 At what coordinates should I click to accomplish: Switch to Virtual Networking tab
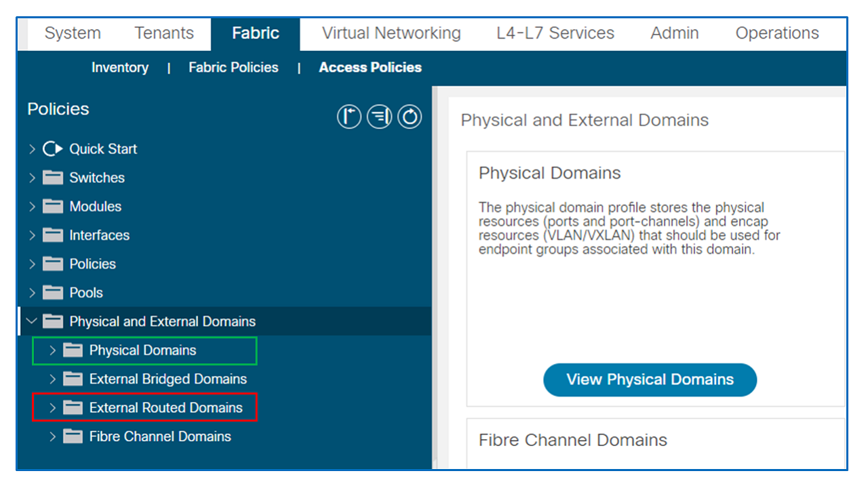[391, 33]
